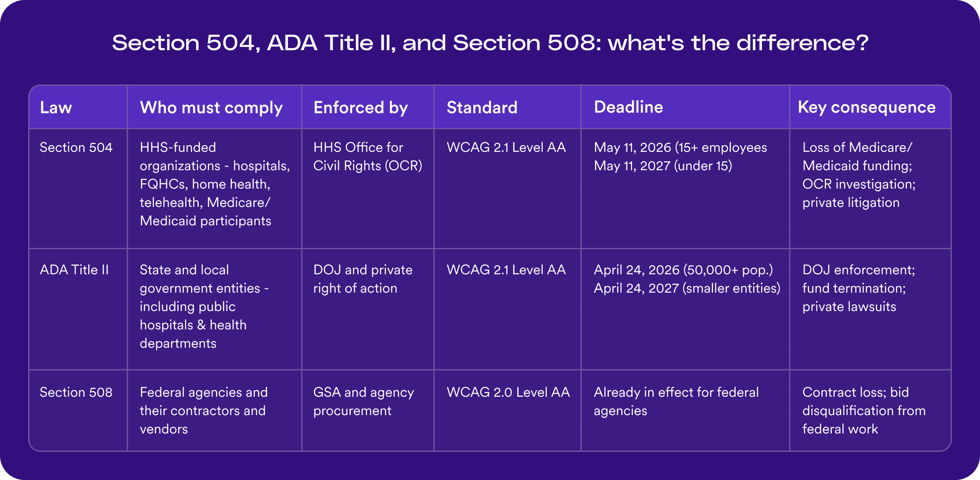Click the "Standard" column header
The height and width of the screenshot is (480, 980).
click(482, 108)
